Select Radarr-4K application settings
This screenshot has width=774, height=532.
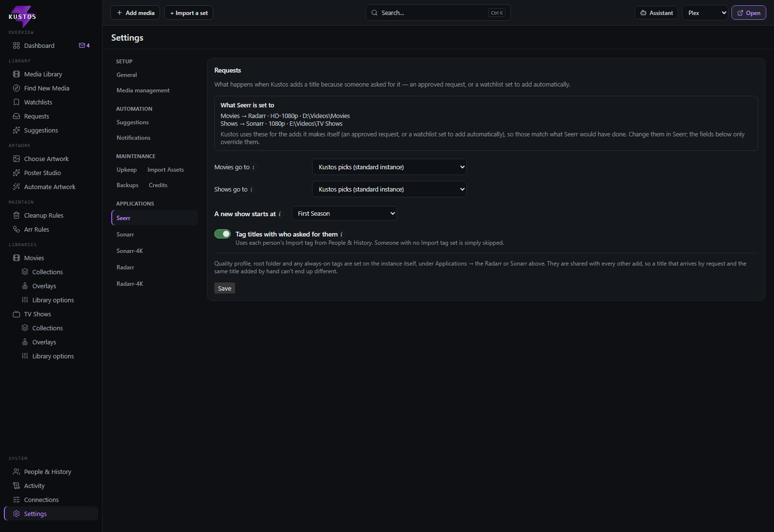tap(155, 284)
